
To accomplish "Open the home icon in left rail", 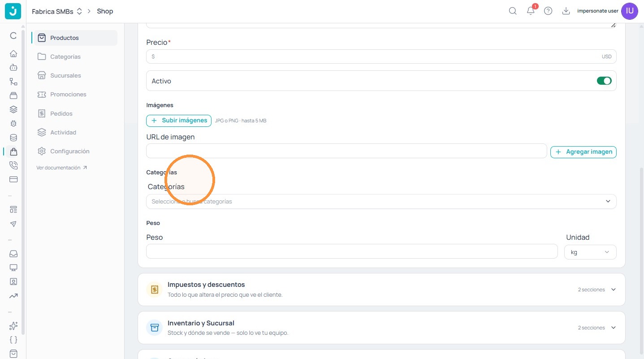I will pyautogui.click(x=13, y=54).
